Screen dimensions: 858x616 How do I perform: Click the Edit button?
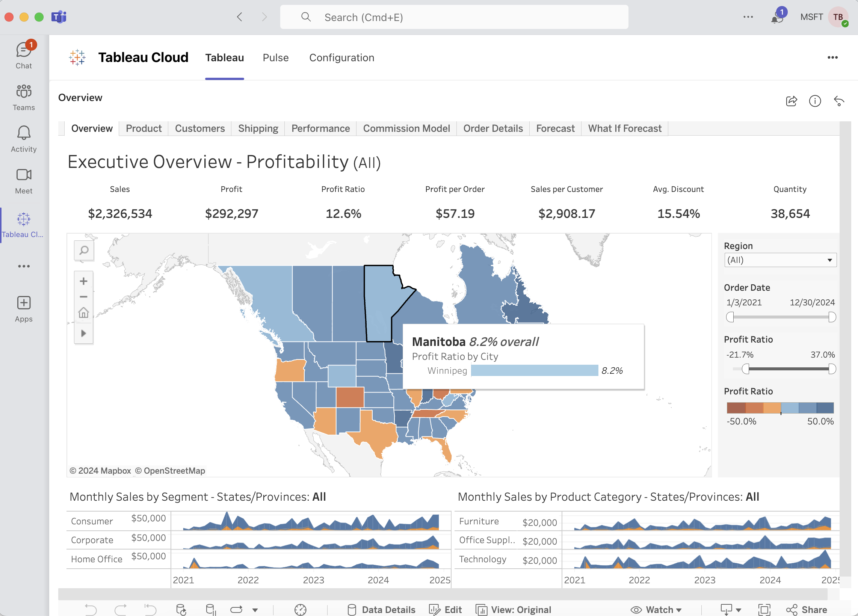(445, 610)
